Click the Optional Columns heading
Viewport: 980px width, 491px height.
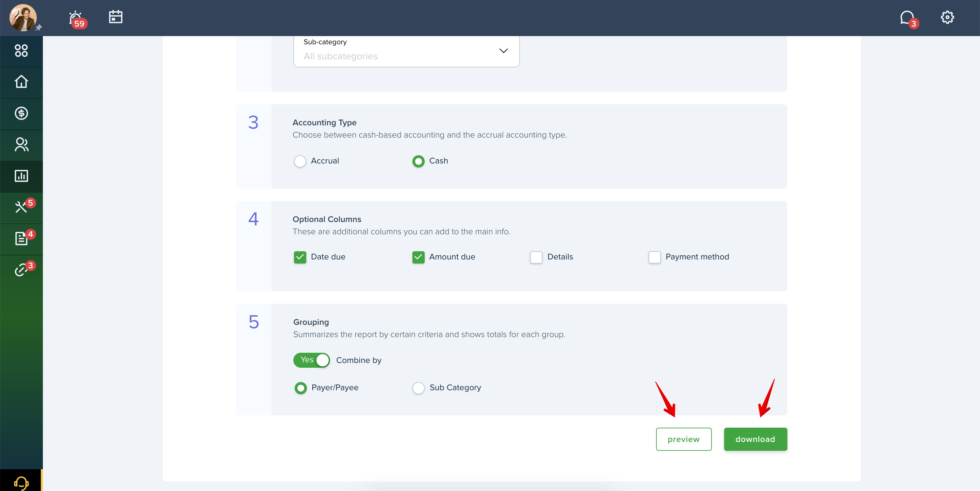tap(327, 219)
